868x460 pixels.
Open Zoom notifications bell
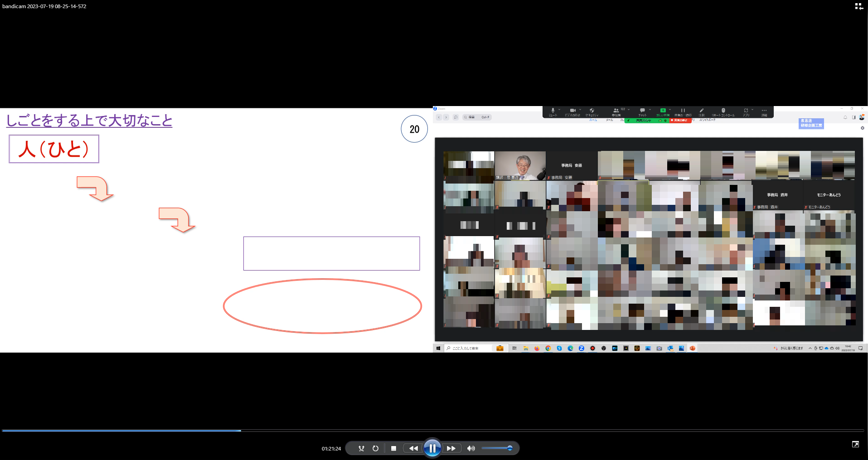click(845, 117)
